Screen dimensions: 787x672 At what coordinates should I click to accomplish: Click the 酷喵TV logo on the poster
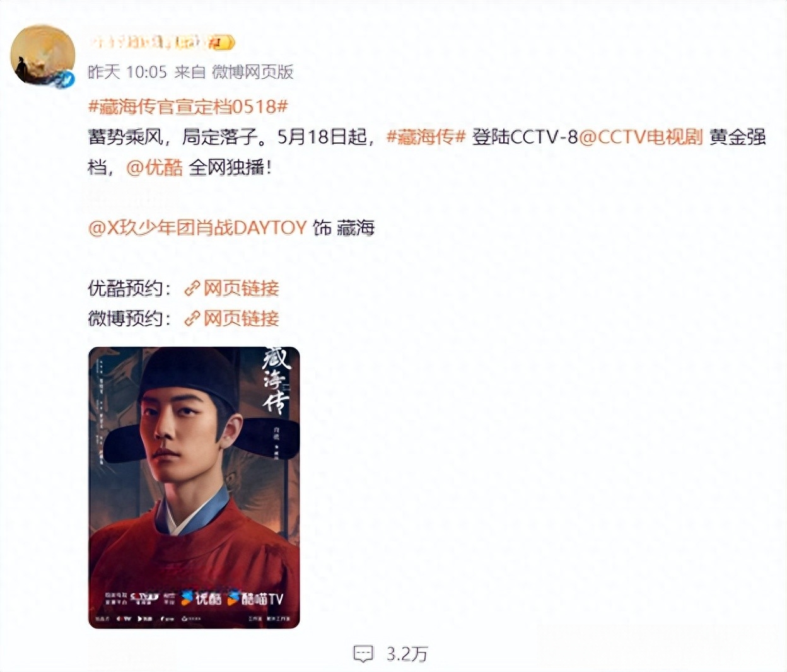[x=255, y=598]
